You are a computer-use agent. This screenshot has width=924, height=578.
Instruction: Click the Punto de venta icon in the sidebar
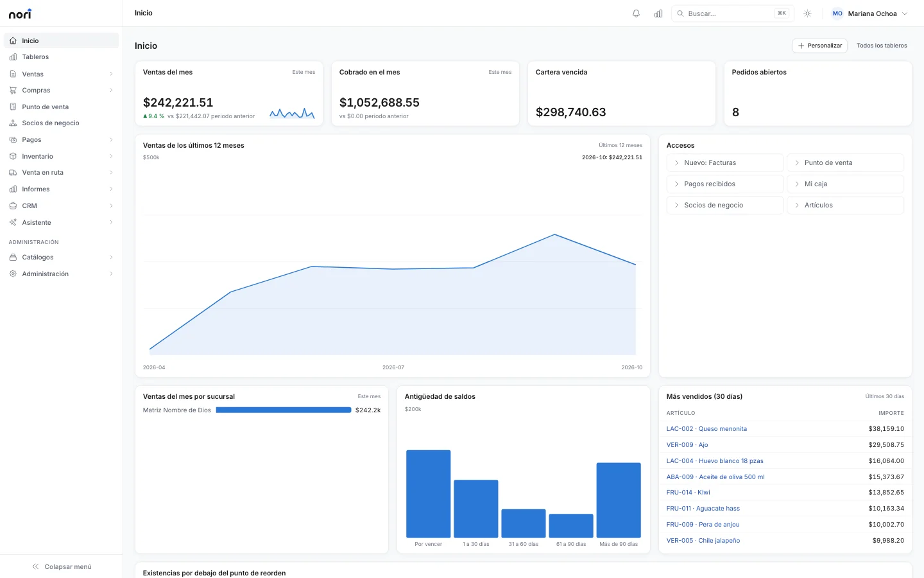coord(13,107)
